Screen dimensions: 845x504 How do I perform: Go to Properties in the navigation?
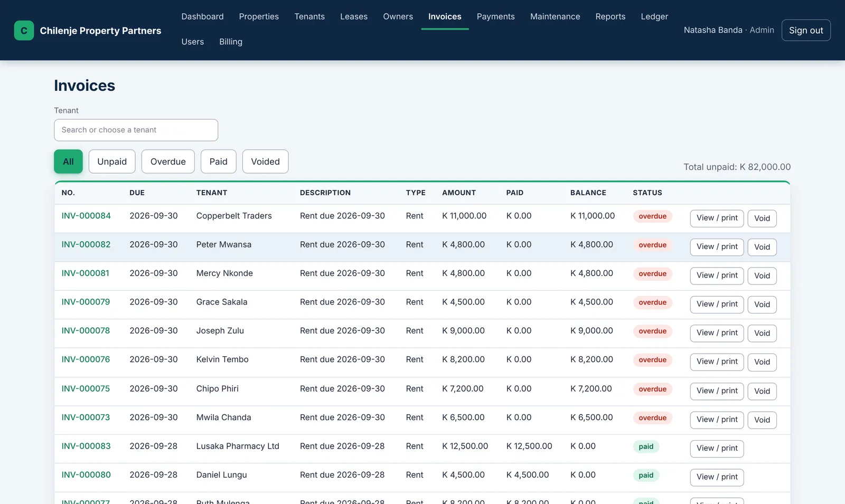259,16
